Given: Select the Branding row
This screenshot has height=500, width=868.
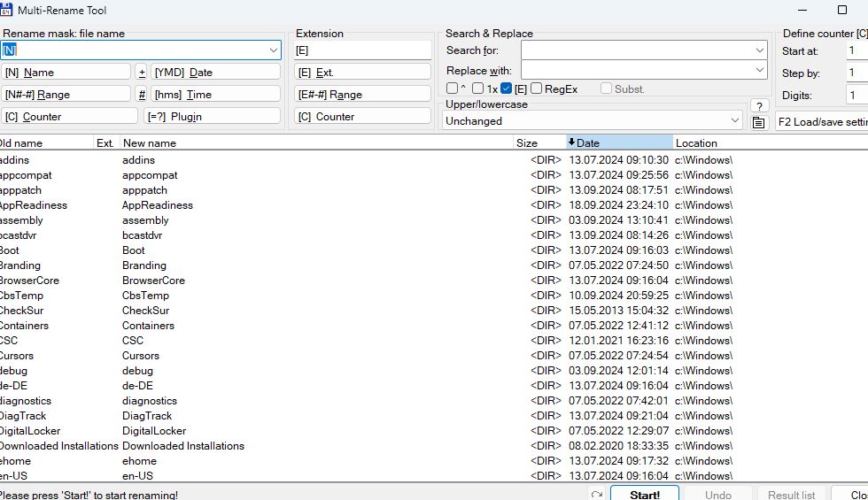Looking at the screenshot, I should (434, 265).
